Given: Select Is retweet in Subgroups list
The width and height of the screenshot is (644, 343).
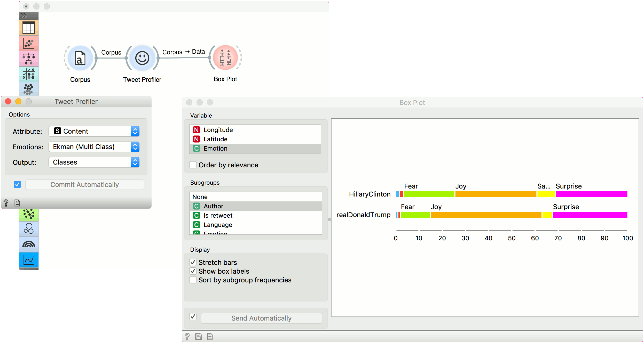Looking at the screenshot, I should pyautogui.click(x=218, y=215).
